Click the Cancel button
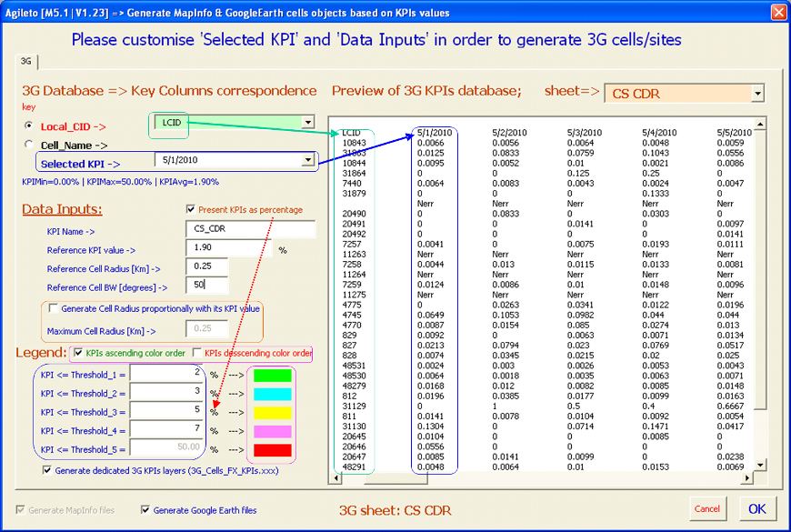The image size is (791, 532). (706, 509)
